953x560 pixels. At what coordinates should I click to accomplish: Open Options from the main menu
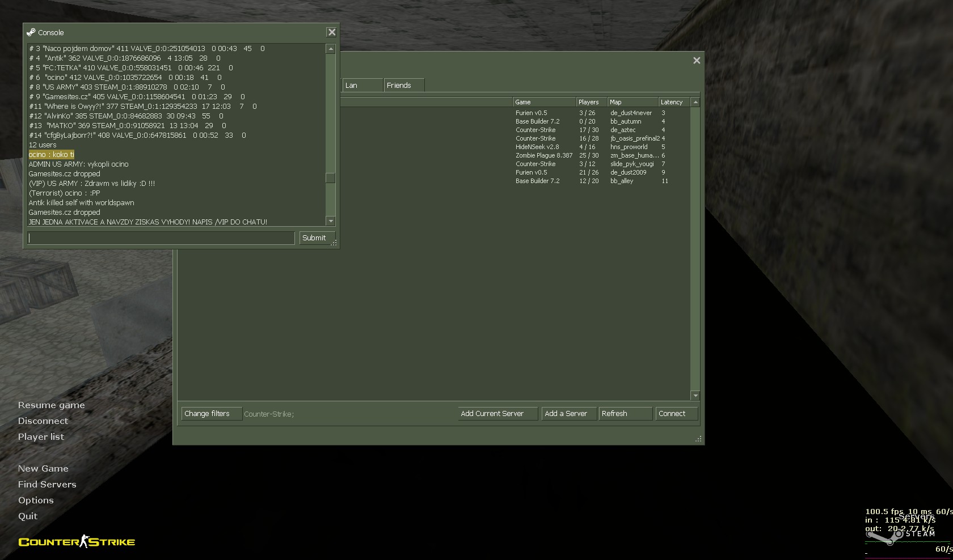[x=36, y=500]
